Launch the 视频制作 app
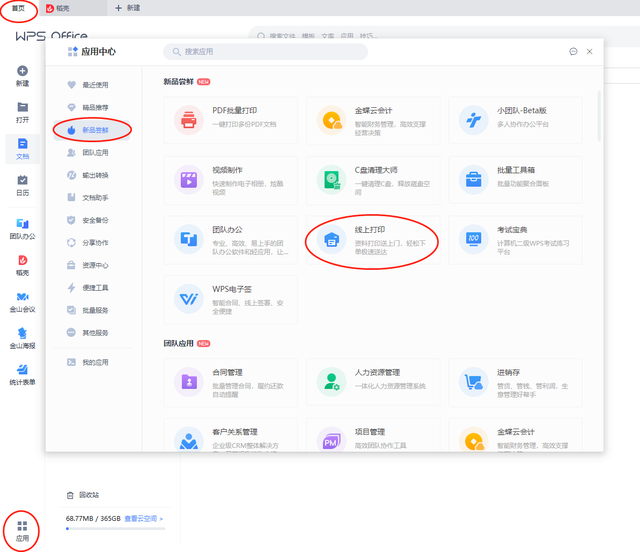 tap(188, 180)
